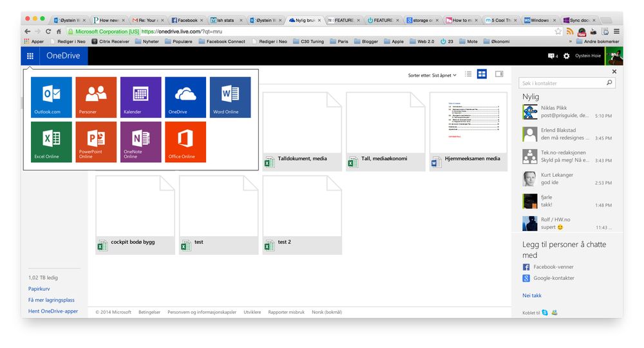Open the OneDrive tile in launcher
Image resolution: width=644 pixels, height=348 pixels.
click(185, 97)
